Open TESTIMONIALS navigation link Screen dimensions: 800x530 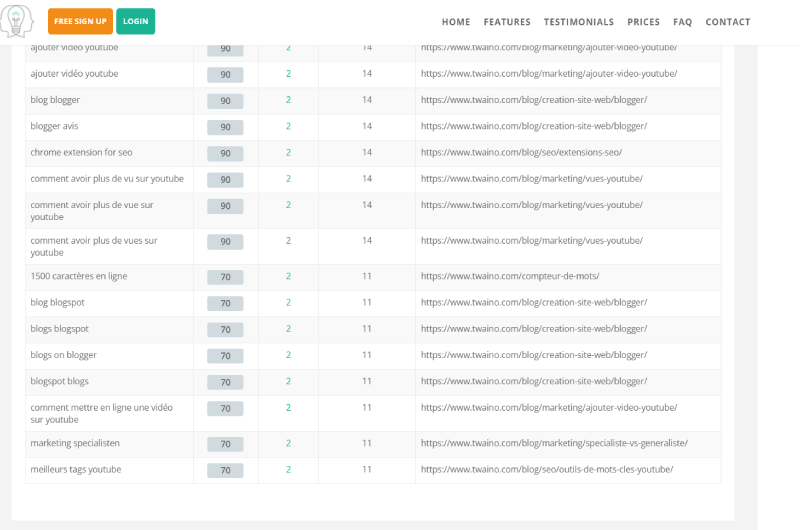click(579, 22)
